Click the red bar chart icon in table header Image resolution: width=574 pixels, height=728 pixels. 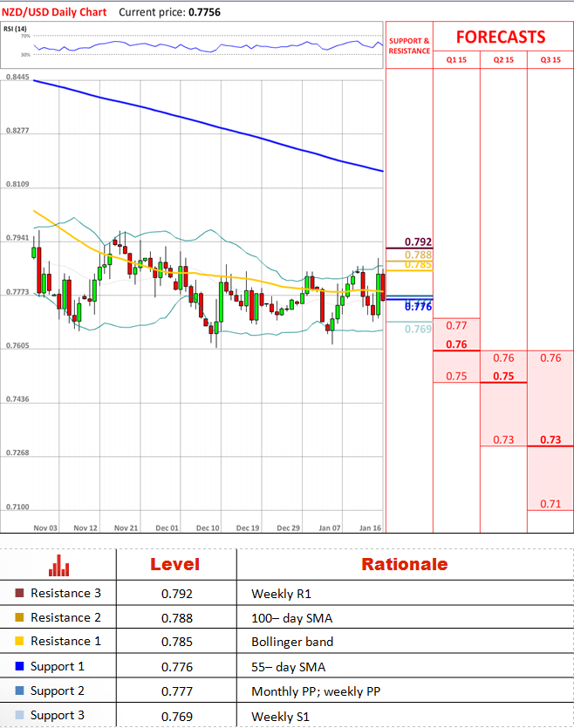59,566
